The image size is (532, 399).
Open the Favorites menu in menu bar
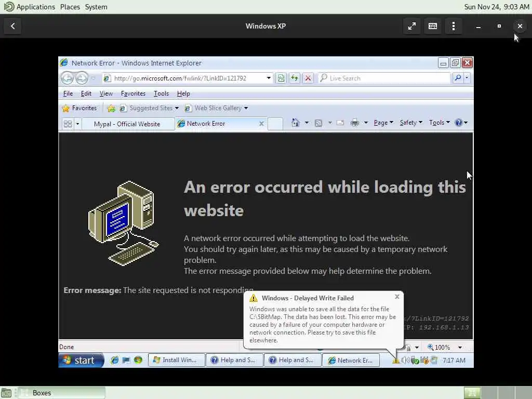[x=133, y=94]
